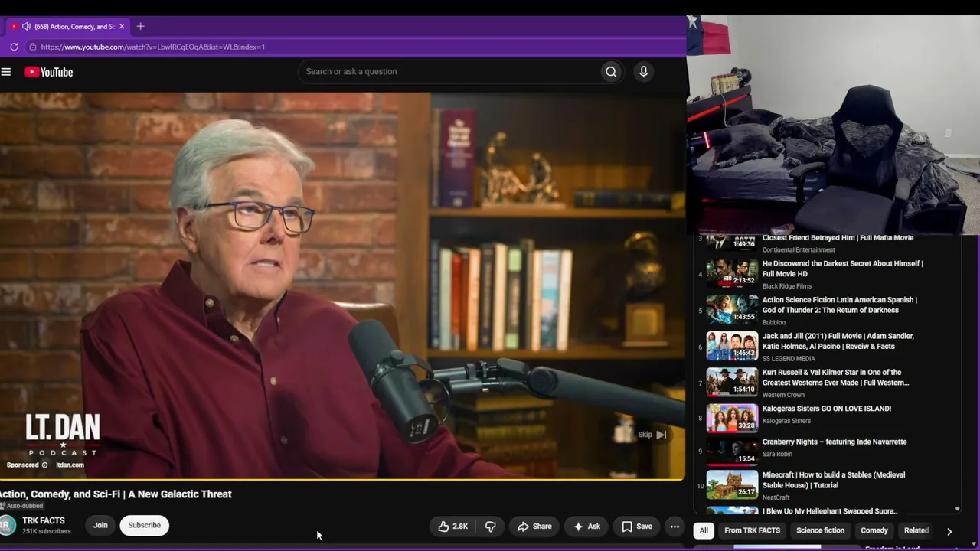The height and width of the screenshot is (551, 980).
Task: Show more filter chips with the arrow
Action: click(x=949, y=531)
